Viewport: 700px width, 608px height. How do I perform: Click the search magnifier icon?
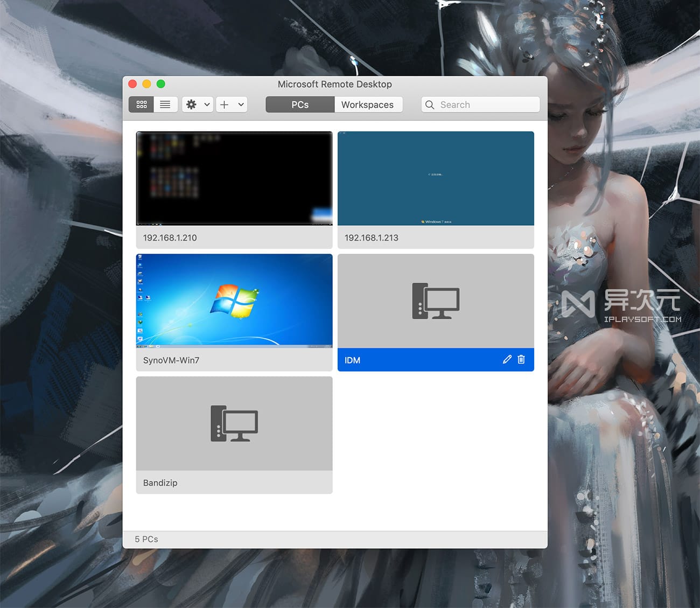pyautogui.click(x=430, y=104)
